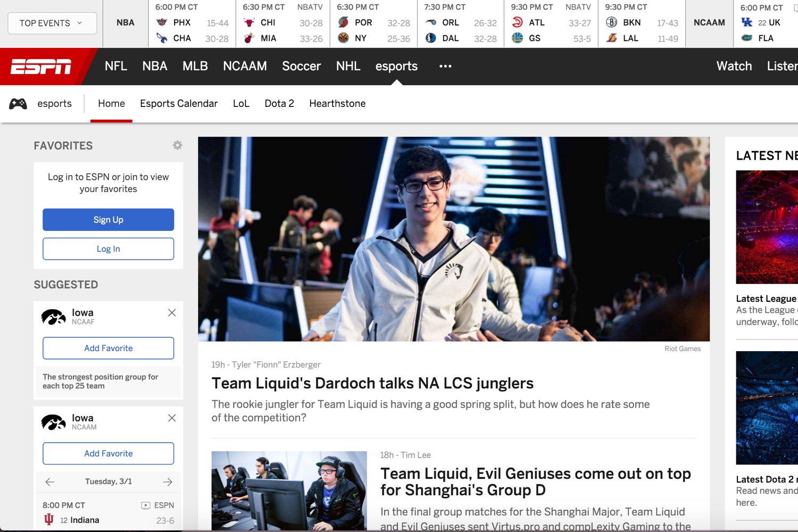Click the esports gamepad icon
The image size is (798, 532).
18,104
